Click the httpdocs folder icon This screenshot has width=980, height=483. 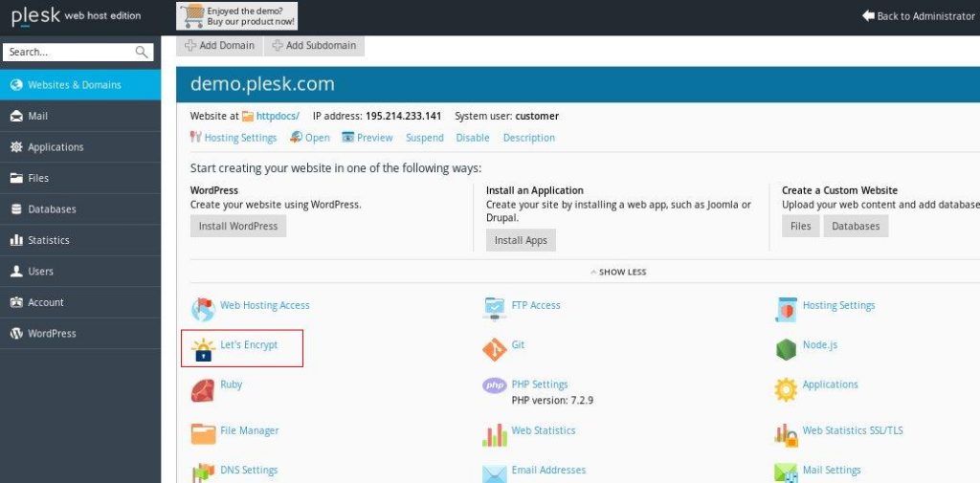pyautogui.click(x=248, y=117)
